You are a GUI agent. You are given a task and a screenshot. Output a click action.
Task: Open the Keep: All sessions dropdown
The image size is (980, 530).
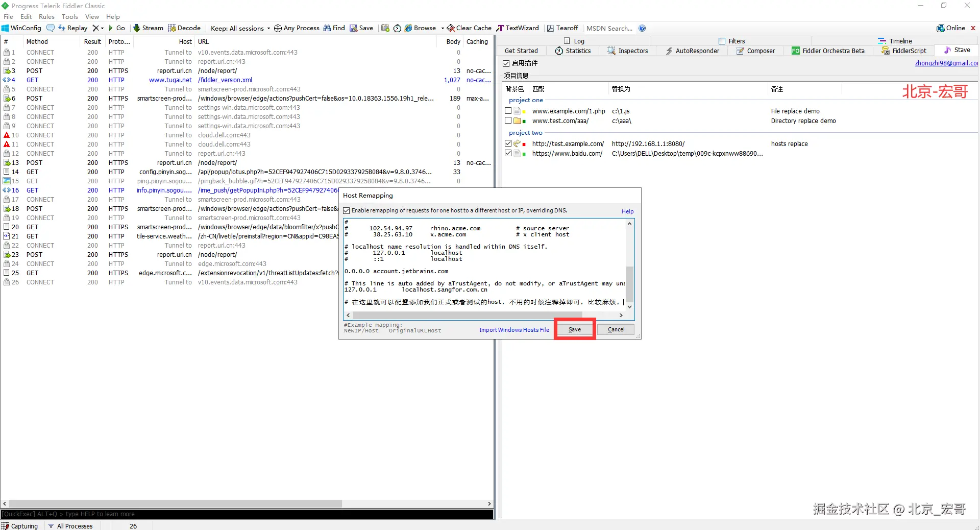240,28
